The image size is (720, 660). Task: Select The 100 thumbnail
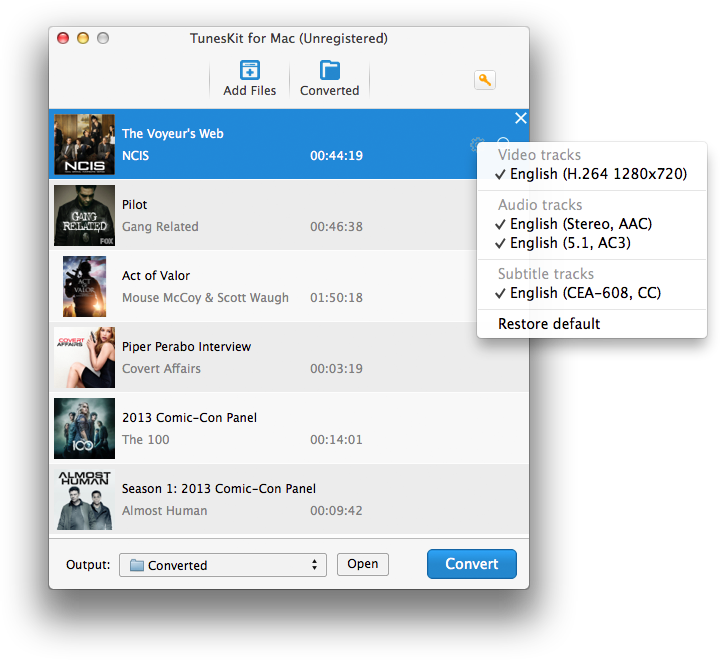click(84, 429)
